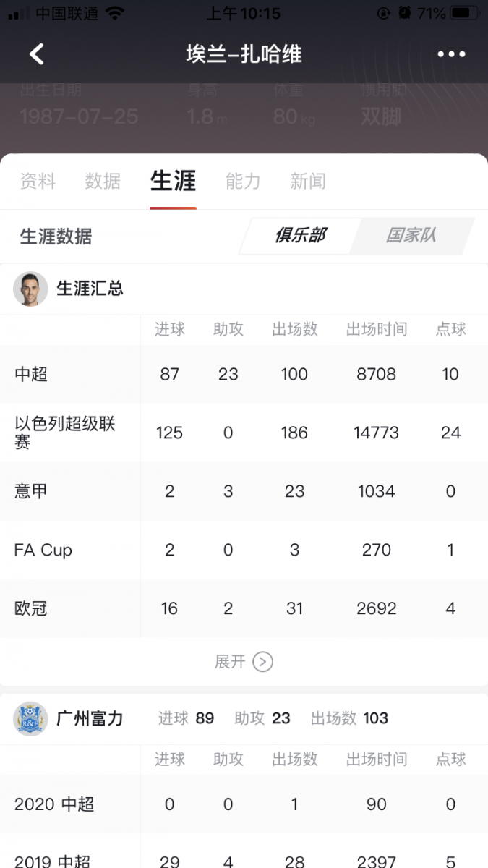Expand full career summary with 展开
This screenshot has height=868, width=488.
coord(231,662)
